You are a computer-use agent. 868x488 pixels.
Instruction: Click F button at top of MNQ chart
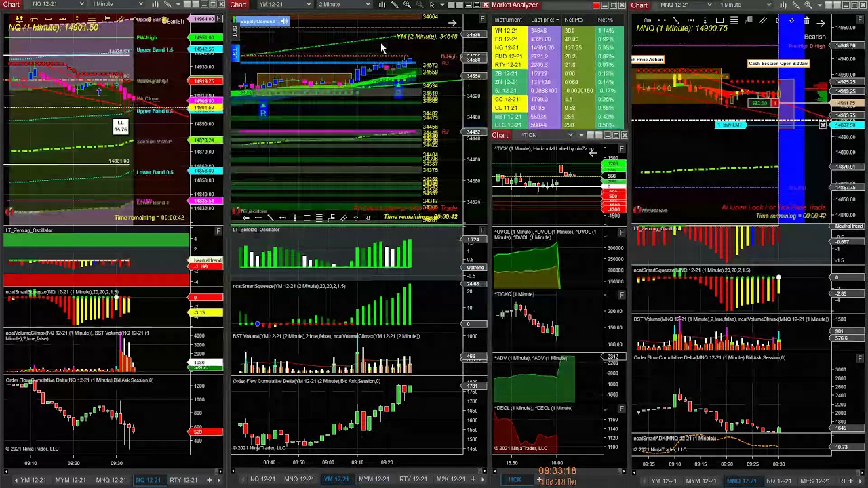[860, 19]
